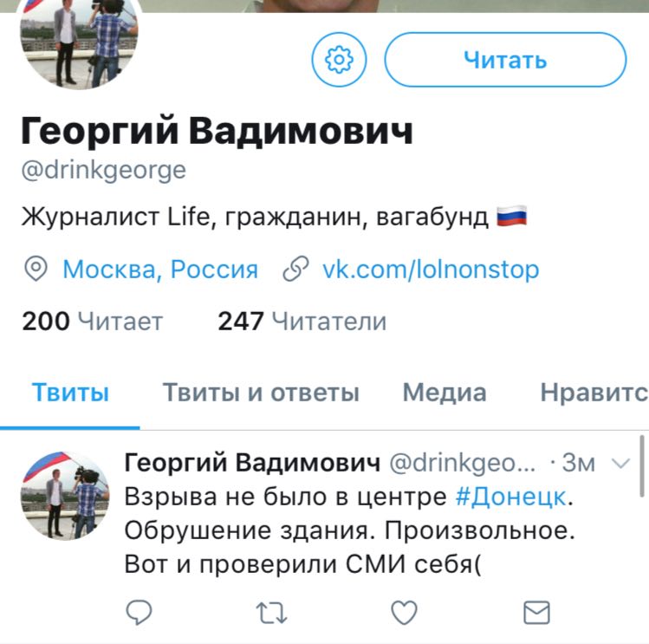The image size is (649, 644).
Task: Select the Твиты tab
Action: point(70,392)
